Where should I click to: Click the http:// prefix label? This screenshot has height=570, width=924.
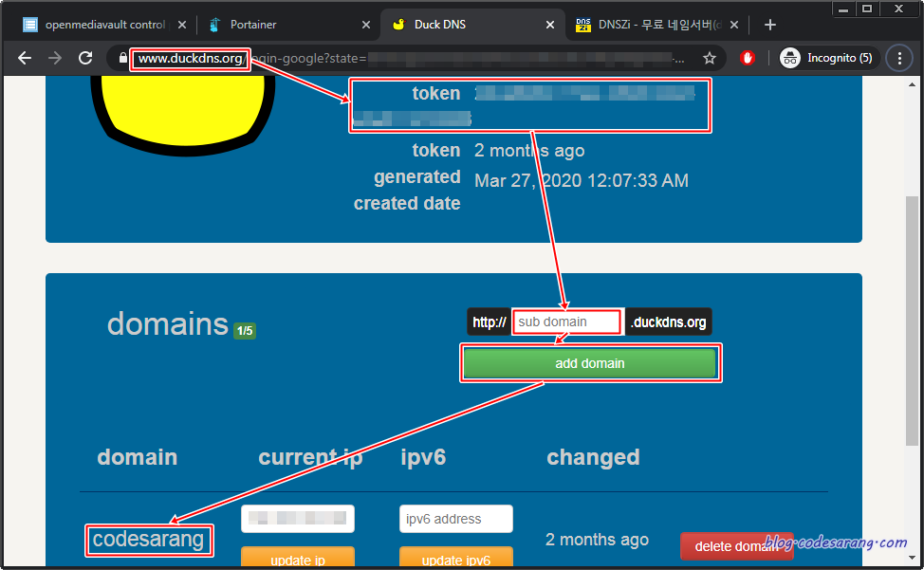click(x=490, y=322)
